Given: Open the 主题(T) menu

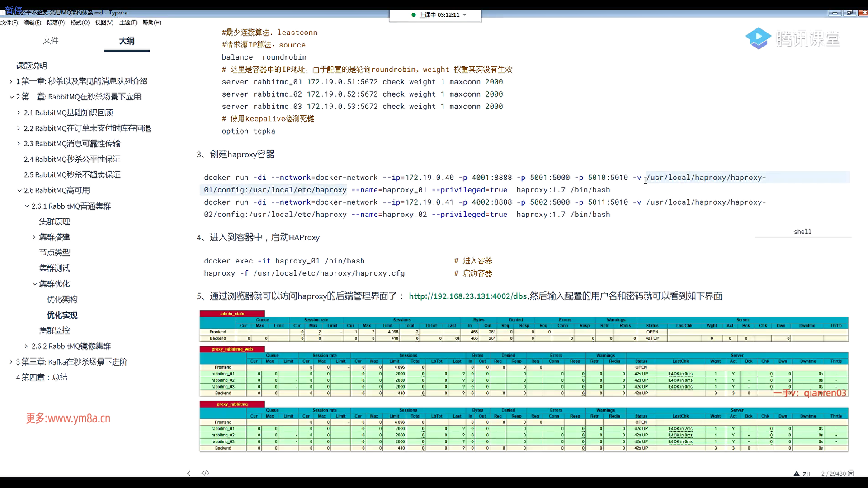Looking at the screenshot, I should coord(128,23).
